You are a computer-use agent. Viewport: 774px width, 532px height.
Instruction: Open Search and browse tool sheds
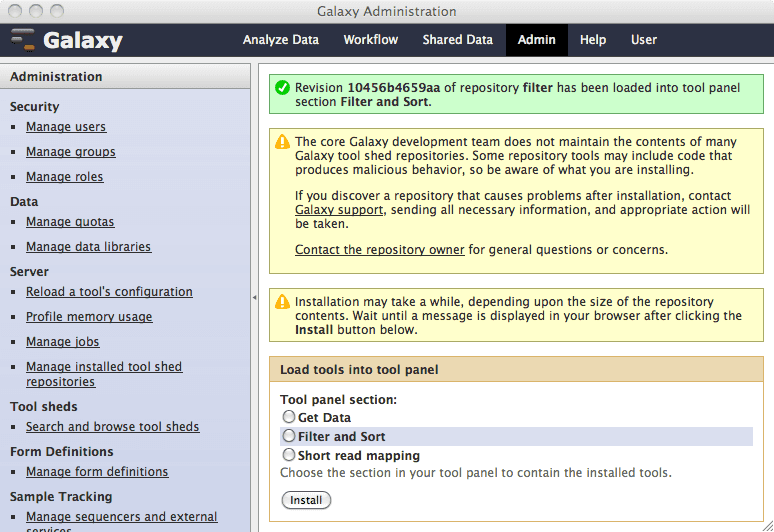click(112, 427)
